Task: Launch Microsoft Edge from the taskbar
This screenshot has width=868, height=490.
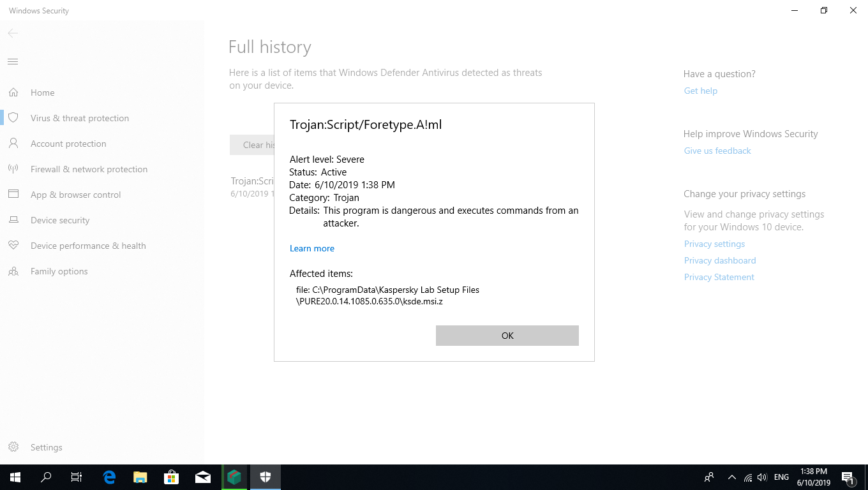Action: (109, 477)
